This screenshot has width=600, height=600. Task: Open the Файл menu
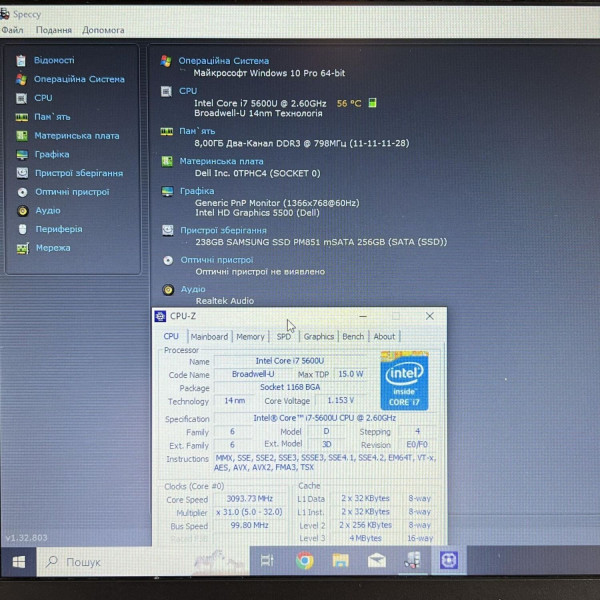(12, 30)
